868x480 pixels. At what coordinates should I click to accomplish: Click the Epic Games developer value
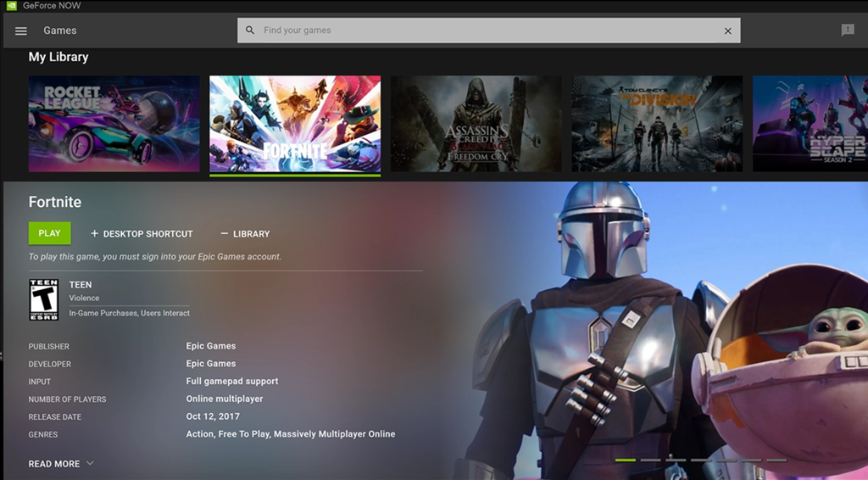pyautogui.click(x=211, y=364)
